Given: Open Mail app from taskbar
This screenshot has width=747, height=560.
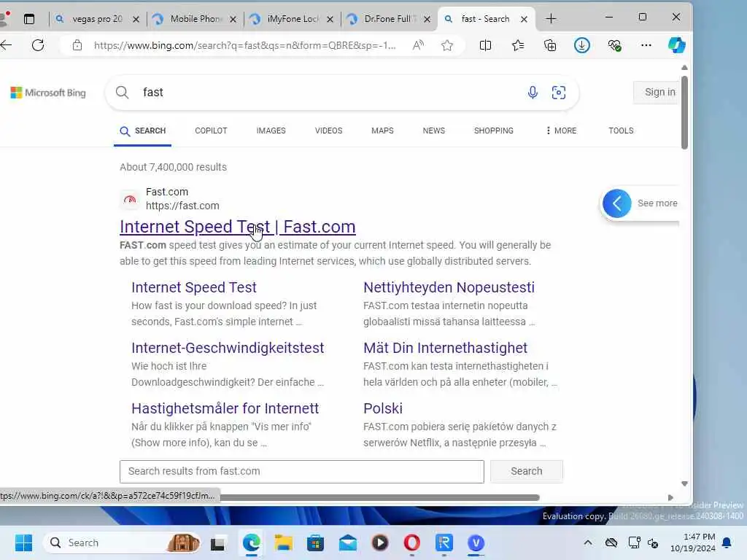Looking at the screenshot, I should click(x=348, y=542).
